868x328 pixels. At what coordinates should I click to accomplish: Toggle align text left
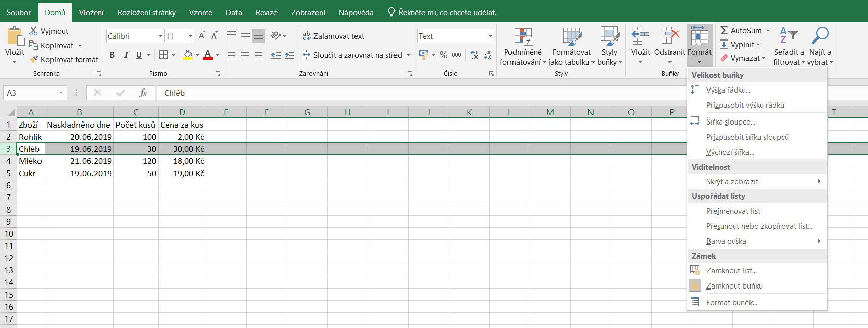coord(232,55)
